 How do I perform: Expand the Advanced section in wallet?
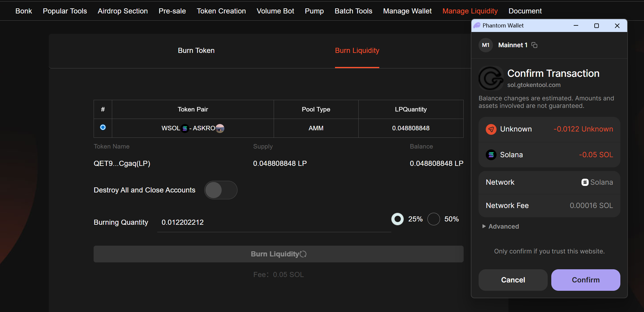(x=501, y=227)
